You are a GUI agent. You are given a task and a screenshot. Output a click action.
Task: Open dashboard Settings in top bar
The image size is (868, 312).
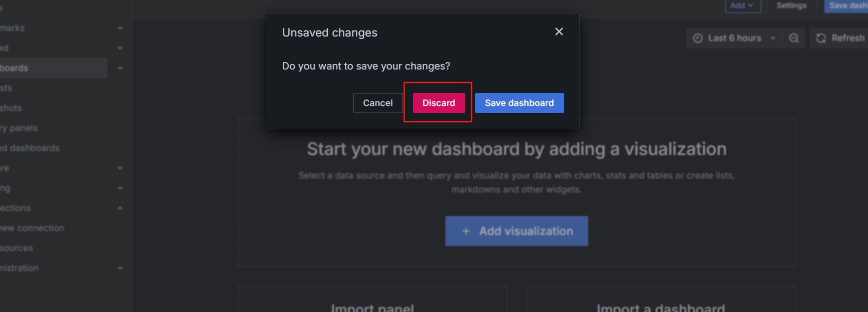click(x=791, y=5)
